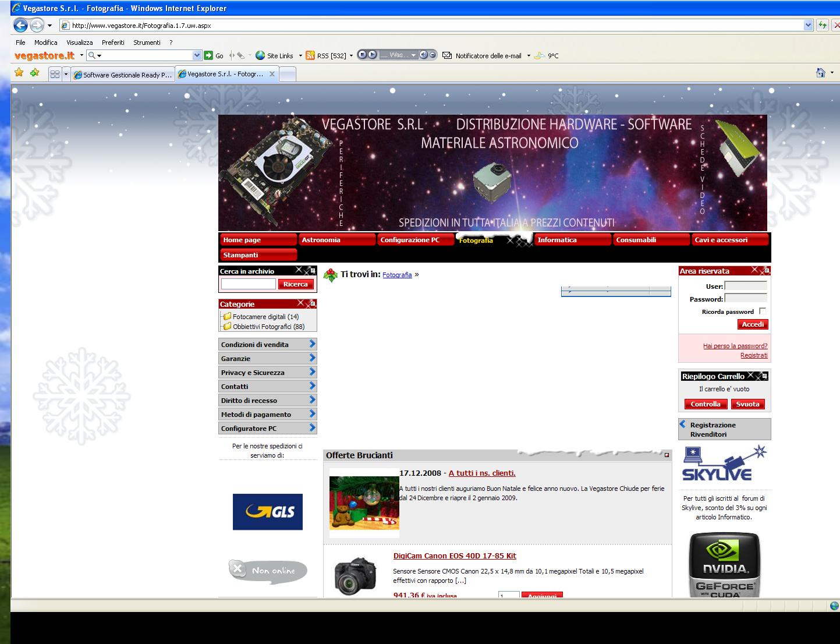840x644 pixels.
Task: Open the Visualizza menu
Action: pos(80,43)
